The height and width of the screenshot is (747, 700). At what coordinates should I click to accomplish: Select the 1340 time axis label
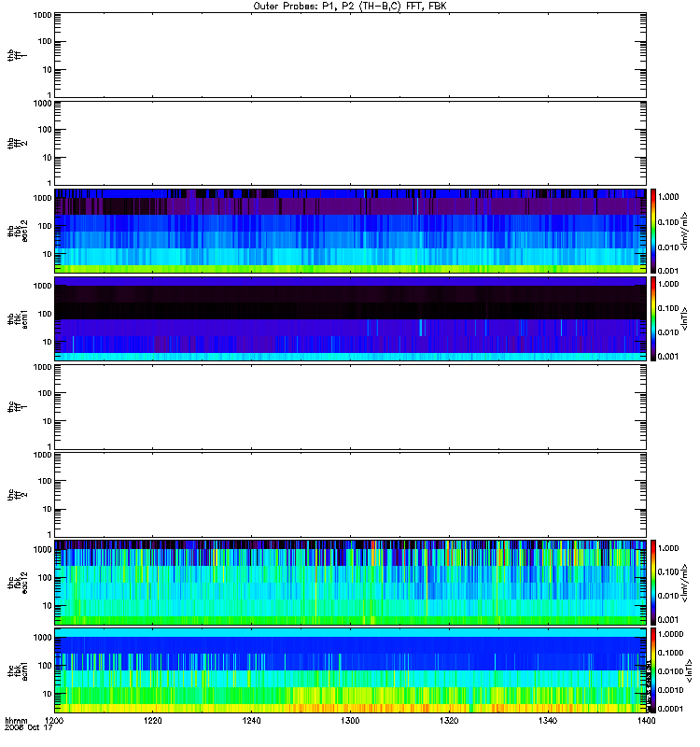click(548, 720)
